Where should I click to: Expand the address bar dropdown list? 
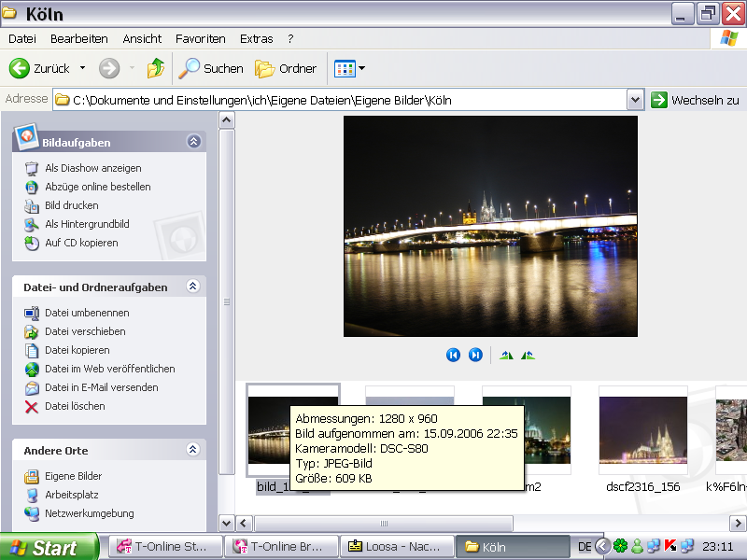click(635, 100)
